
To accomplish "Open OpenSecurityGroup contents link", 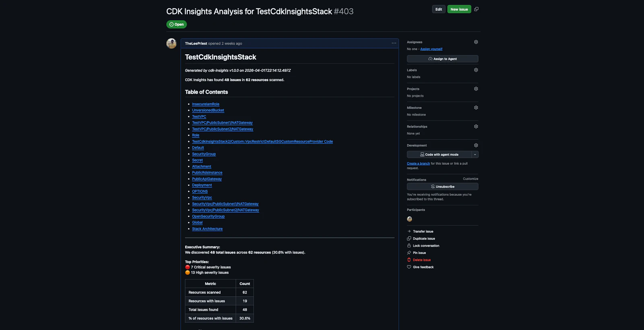I will tap(208, 216).
